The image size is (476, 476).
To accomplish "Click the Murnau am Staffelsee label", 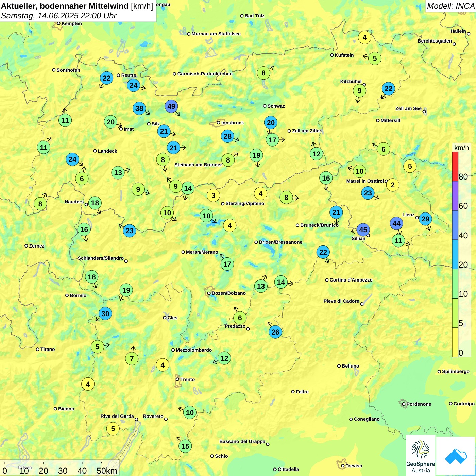I will pyautogui.click(x=216, y=34).
